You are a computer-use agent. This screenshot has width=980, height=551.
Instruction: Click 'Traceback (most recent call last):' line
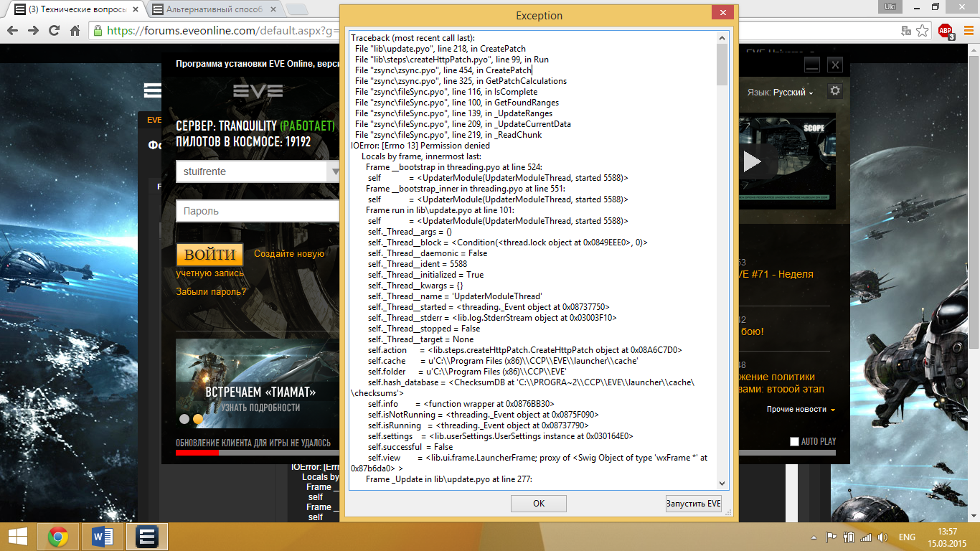coord(413,38)
